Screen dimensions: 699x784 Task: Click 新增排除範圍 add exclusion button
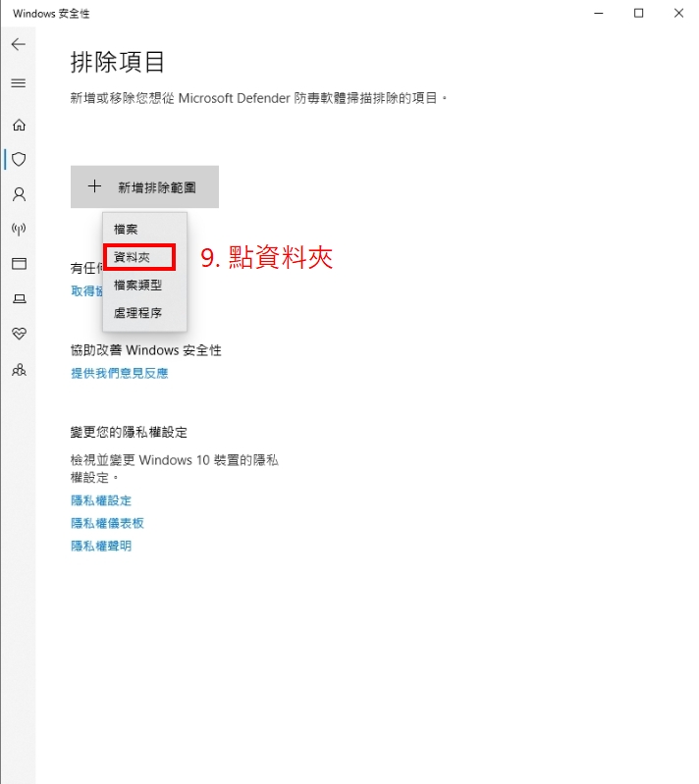pos(144,187)
